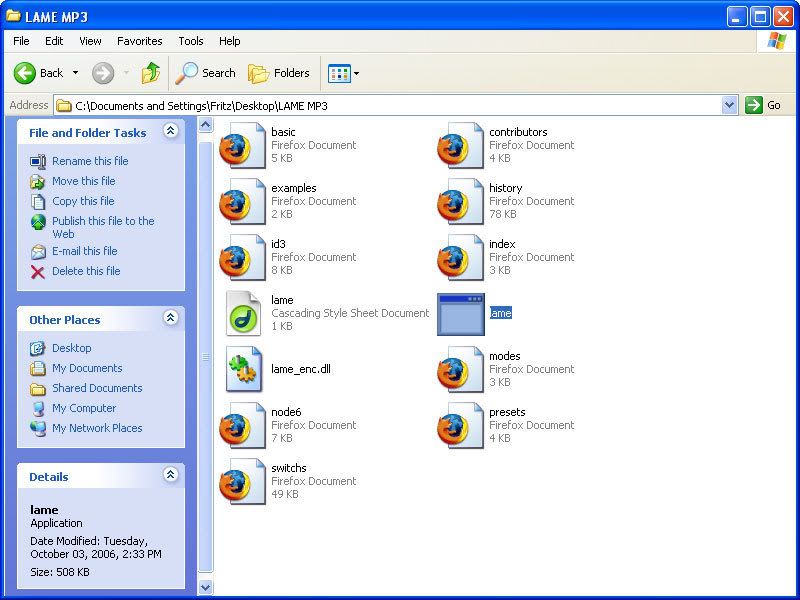800x600 pixels.
Task: Click the Forward arrow icon
Action: pyautogui.click(x=103, y=73)
